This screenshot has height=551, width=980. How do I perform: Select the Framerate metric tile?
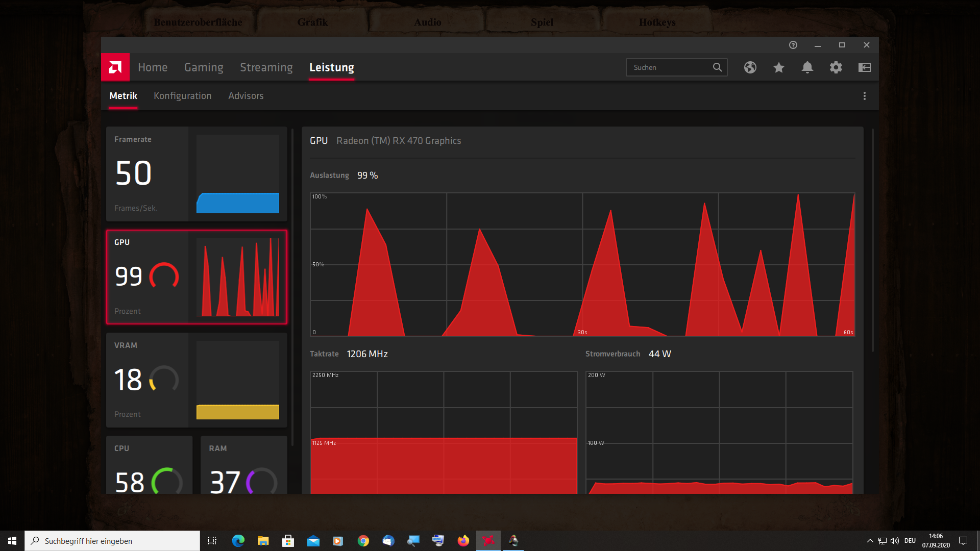pyautogui.click(x=197, y=174)
